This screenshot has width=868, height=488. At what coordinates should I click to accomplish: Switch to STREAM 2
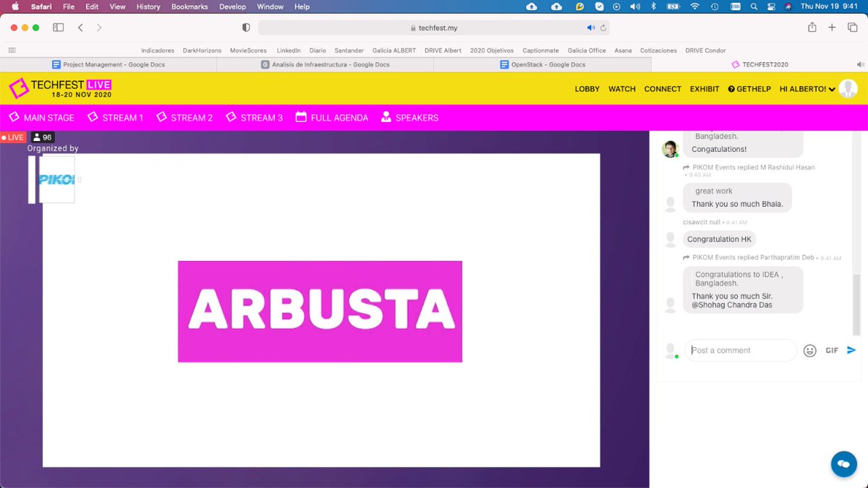185,117
